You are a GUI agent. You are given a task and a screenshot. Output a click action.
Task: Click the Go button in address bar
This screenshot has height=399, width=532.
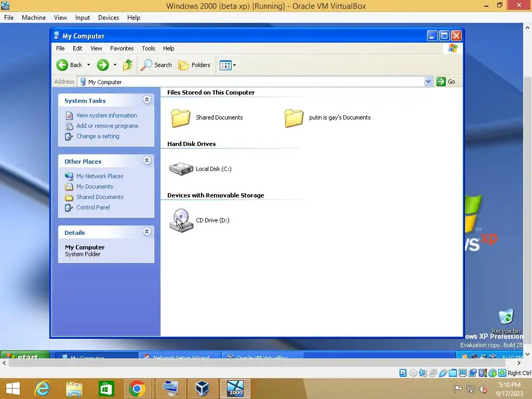446,82
